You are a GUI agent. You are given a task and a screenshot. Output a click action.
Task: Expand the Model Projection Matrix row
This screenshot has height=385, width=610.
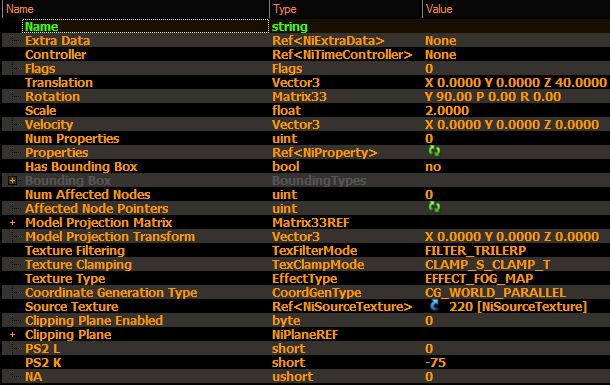coord(12,222)
